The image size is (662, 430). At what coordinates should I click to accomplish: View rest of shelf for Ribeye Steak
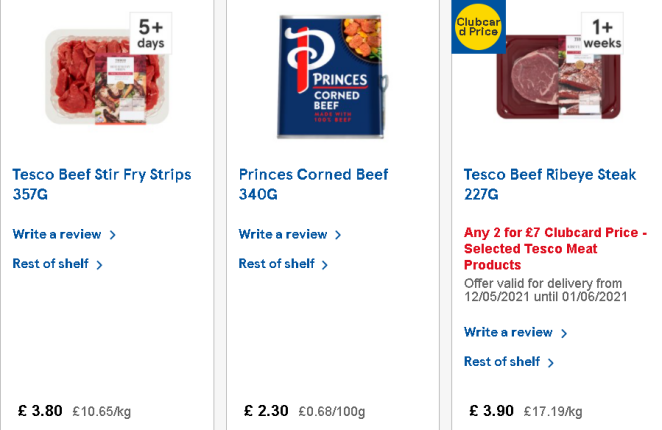[x=502, y=362]
